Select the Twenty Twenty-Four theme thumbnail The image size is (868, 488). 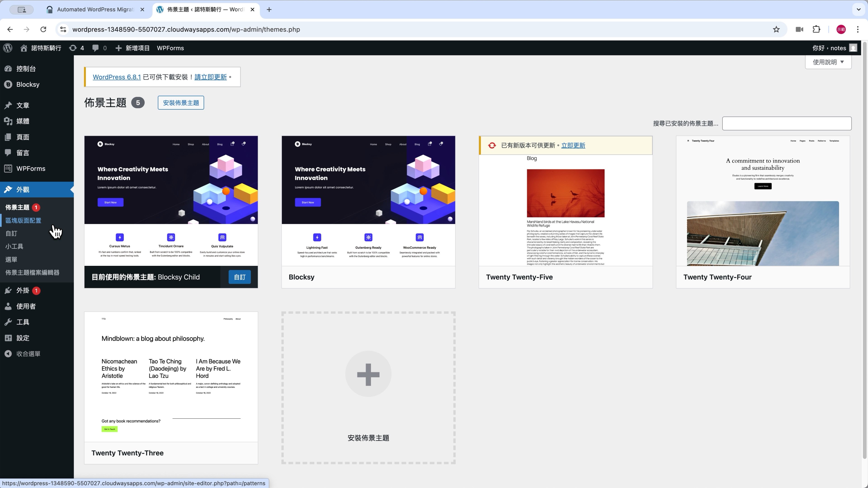pos(762,201)
